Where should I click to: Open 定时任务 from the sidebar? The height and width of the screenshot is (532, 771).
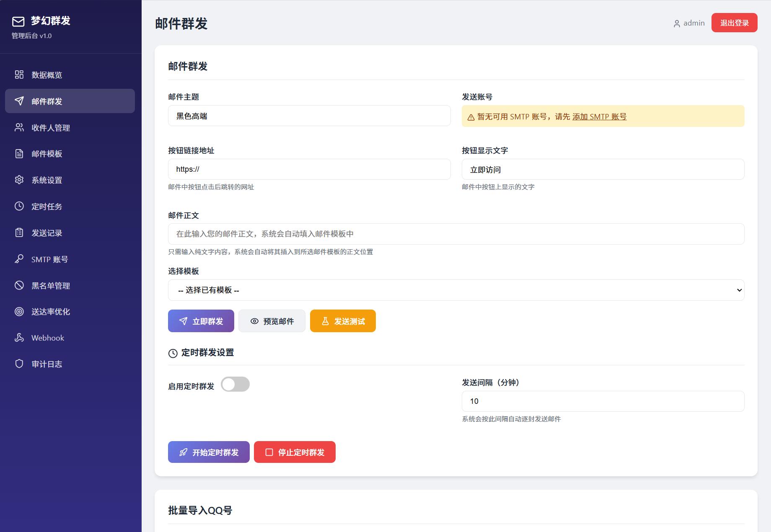pos(70,206)
